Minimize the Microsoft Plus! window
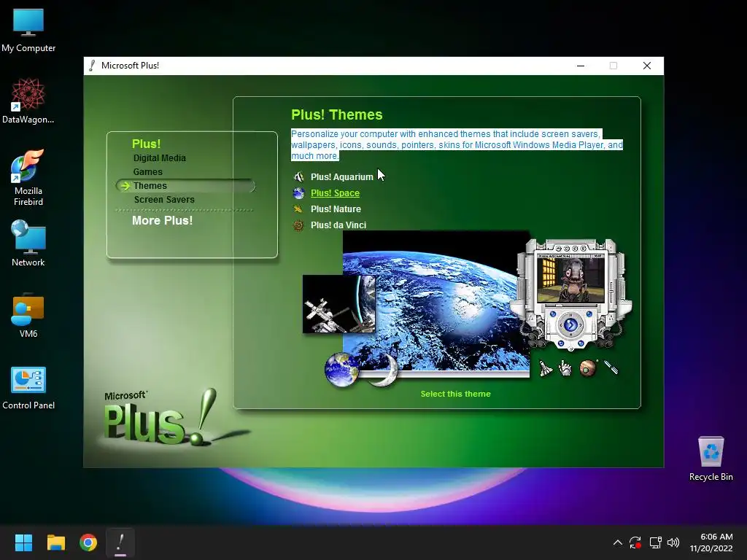 coord(580,66)
